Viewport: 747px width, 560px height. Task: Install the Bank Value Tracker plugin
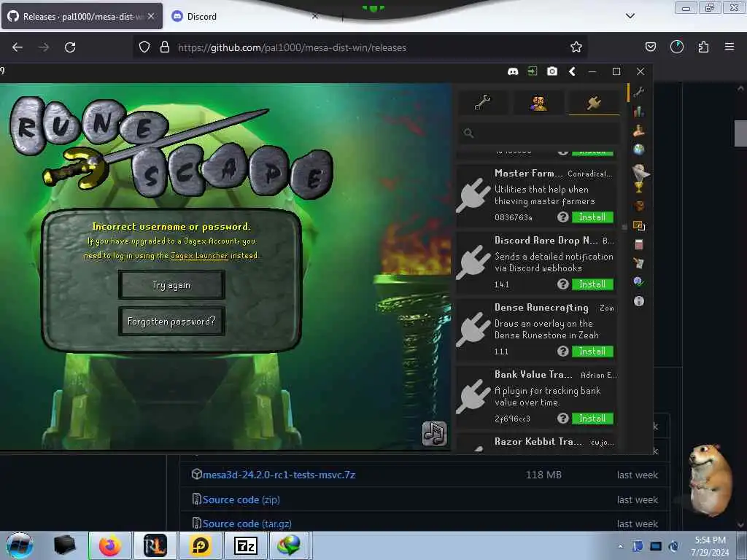tap(592, 419)
